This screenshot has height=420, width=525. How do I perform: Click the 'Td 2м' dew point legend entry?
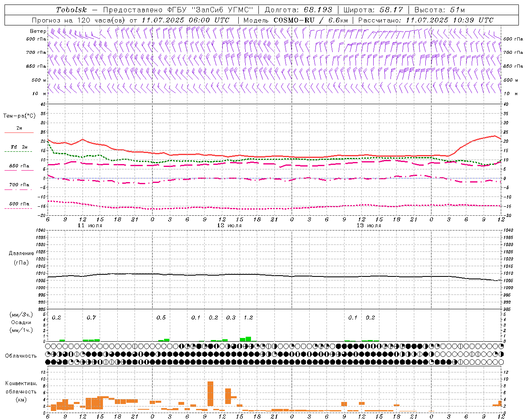coord(19,147)
